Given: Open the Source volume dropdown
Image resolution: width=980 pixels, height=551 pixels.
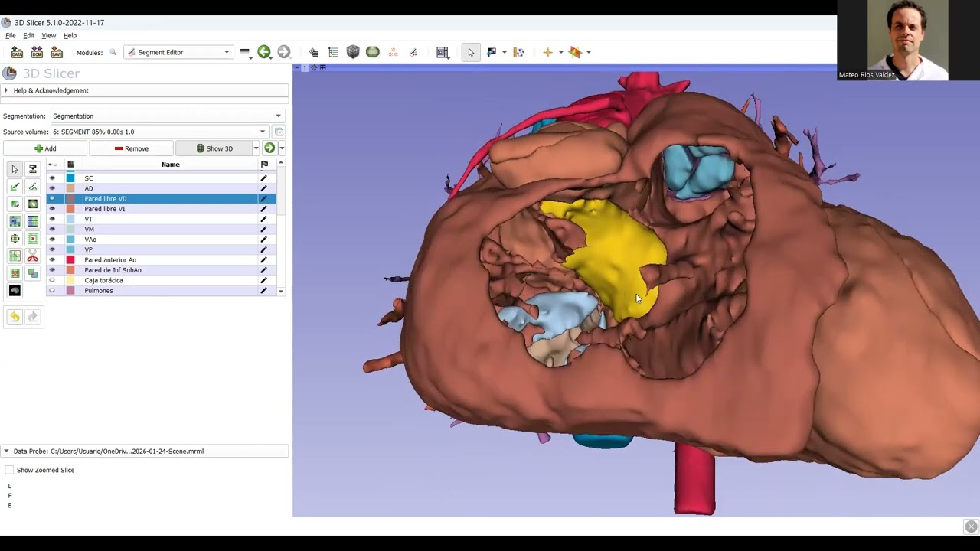Looking at the screenshot, I should point(159,132).
